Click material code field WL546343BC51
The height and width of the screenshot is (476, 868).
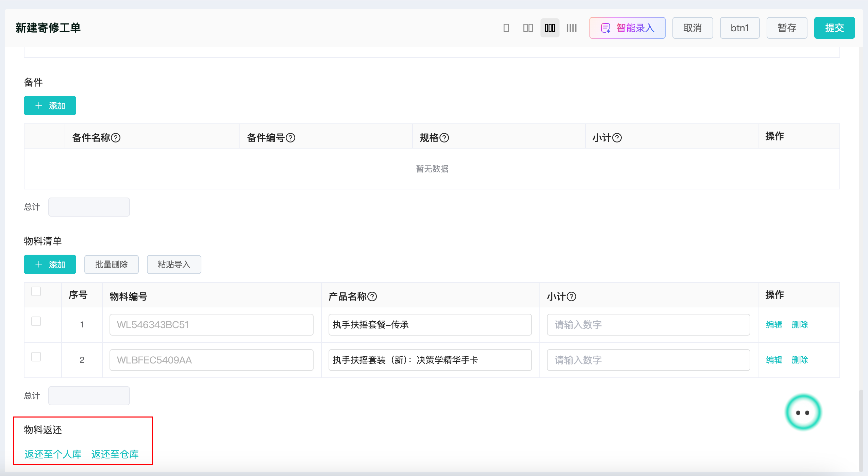pyautogui.click(x=212, y=325)
